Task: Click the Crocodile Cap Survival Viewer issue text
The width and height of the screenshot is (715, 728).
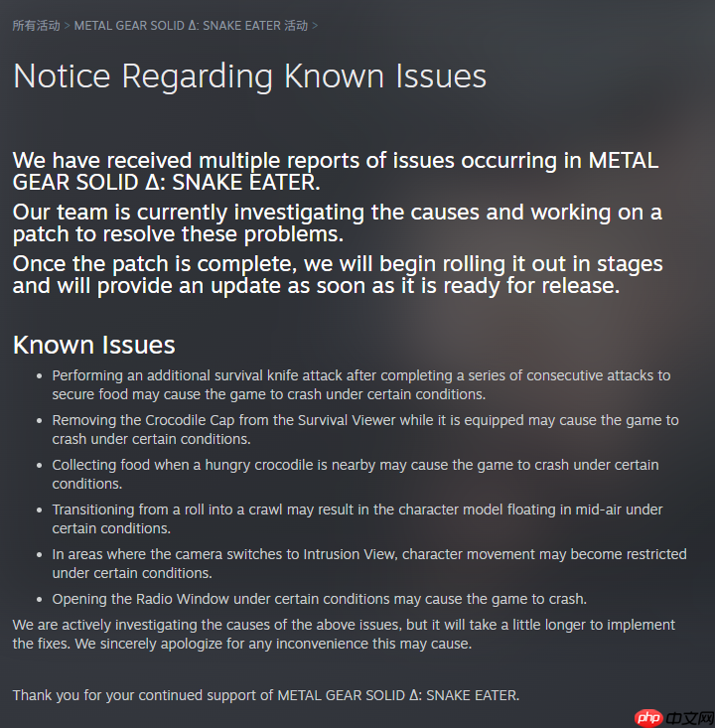Action: click(x=365, y=429)
